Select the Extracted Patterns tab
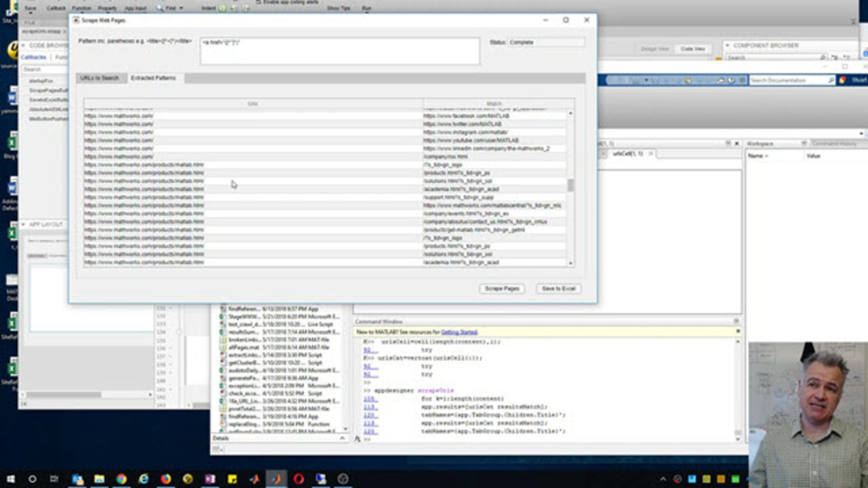Screen dimensions: 868x488 [153, 78]
